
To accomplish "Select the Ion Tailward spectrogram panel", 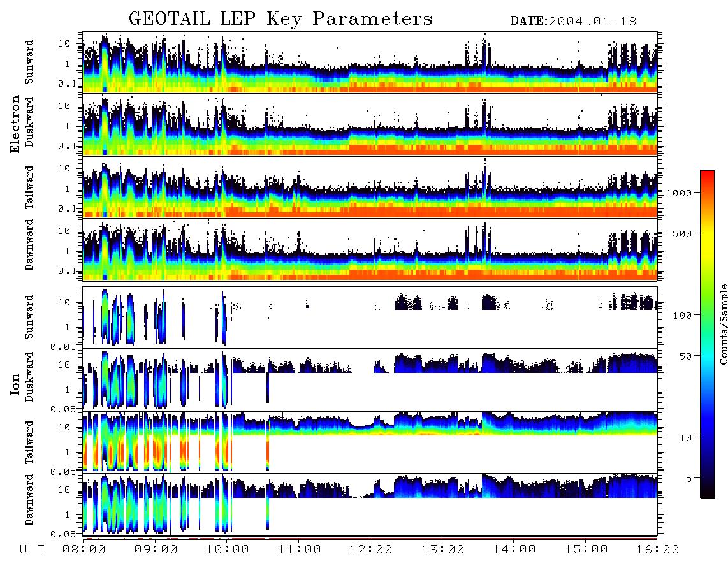I will [370, 442].
